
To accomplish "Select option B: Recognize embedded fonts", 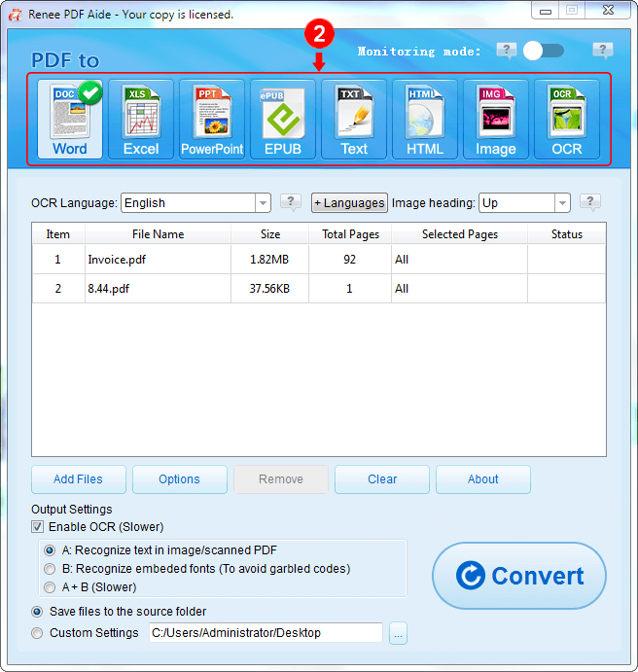I will coord(50,569).
